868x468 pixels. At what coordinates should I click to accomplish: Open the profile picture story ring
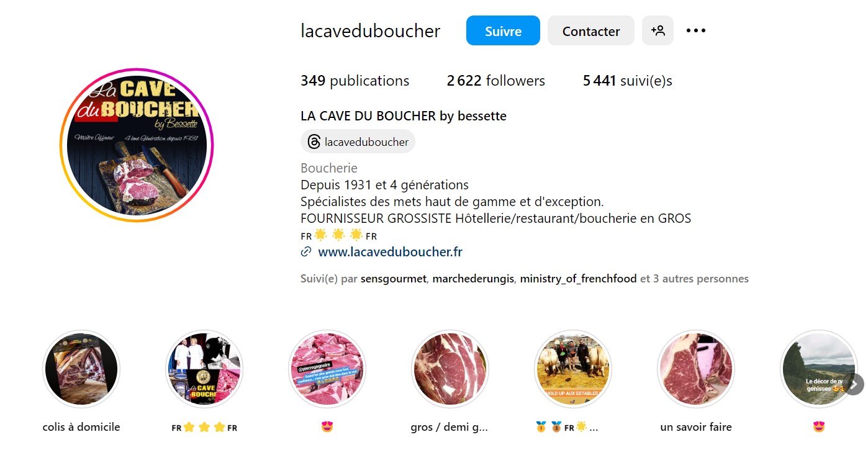[x=137, y=145]
